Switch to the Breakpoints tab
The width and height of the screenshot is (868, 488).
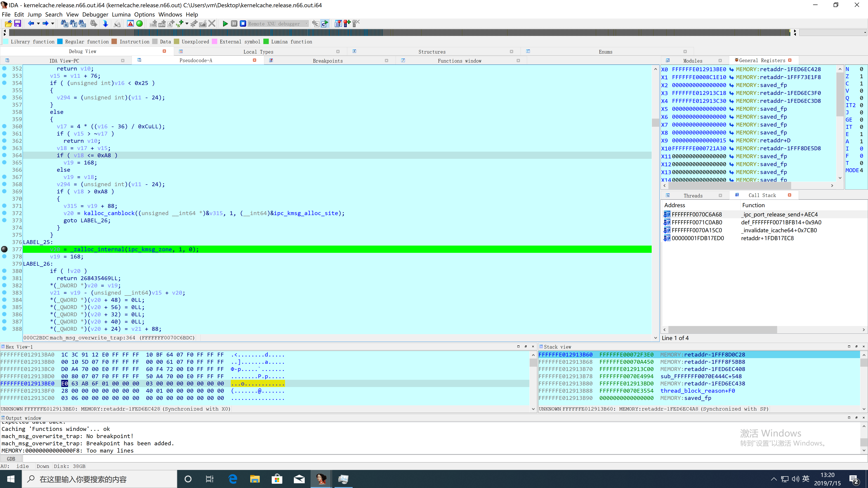pyautogui.click(x=328, y=61)
